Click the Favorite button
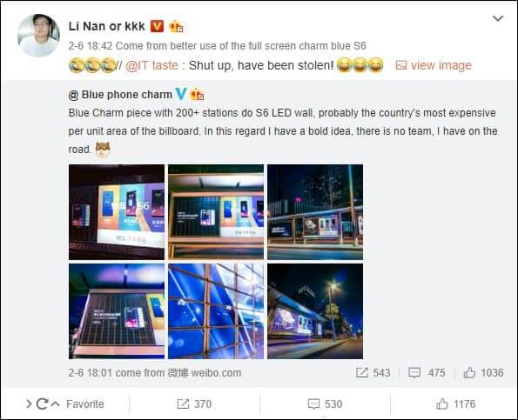 coord(85,403)
